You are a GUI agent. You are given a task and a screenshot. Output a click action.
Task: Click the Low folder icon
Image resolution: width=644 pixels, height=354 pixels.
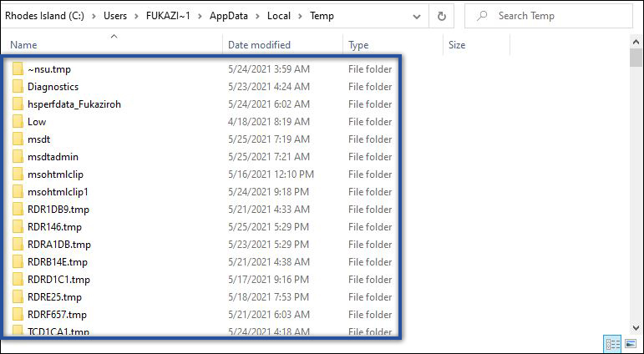(18, 122)
